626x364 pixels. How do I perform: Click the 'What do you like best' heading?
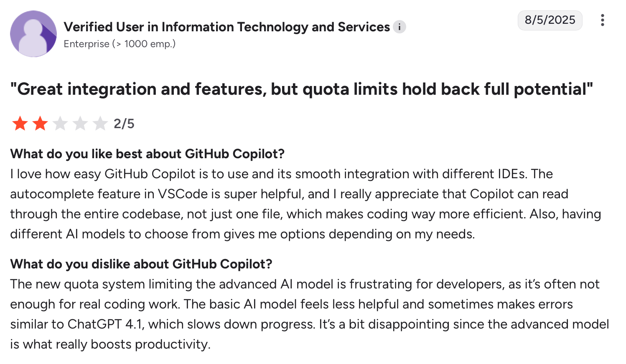148,154
